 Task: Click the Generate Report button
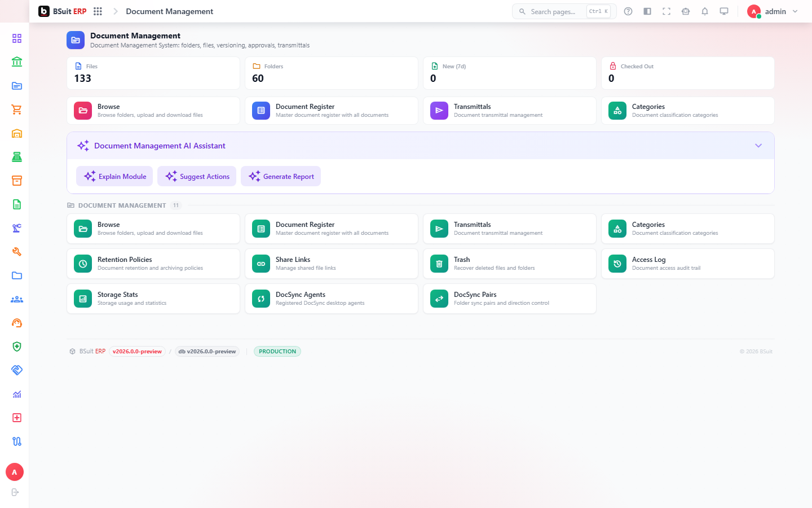pyautogui.click(x=281, y=176)
